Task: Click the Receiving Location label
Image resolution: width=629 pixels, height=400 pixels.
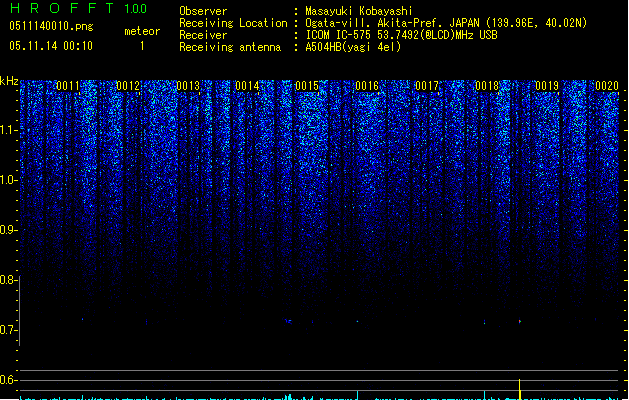Action: 233,23
